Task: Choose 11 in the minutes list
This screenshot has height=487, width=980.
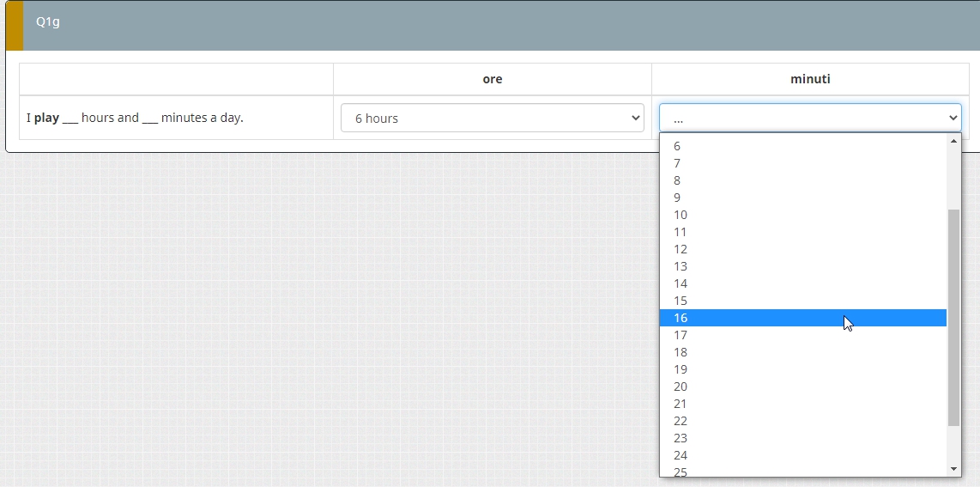Action: click(x=802, y=232)
